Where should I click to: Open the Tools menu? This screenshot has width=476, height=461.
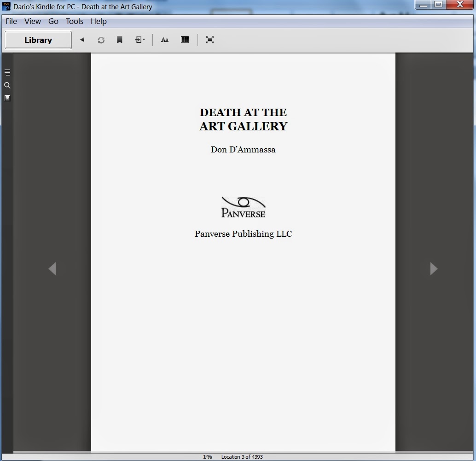75,21
